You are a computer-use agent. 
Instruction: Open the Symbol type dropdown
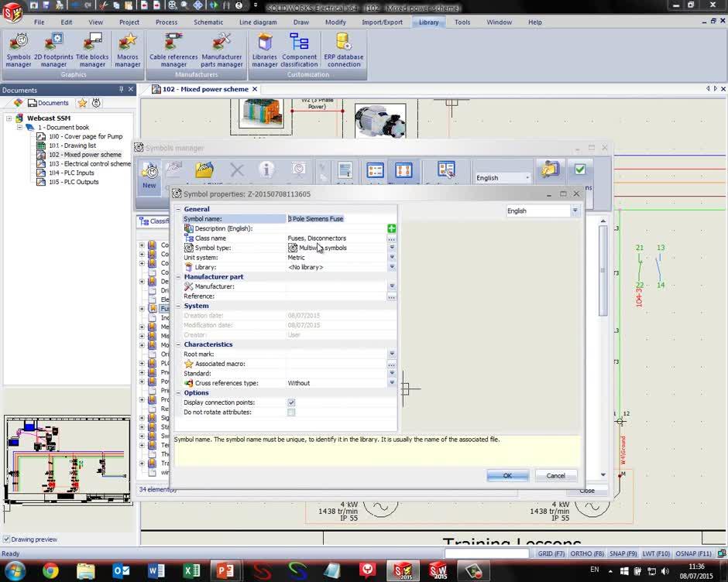point(392,248)
